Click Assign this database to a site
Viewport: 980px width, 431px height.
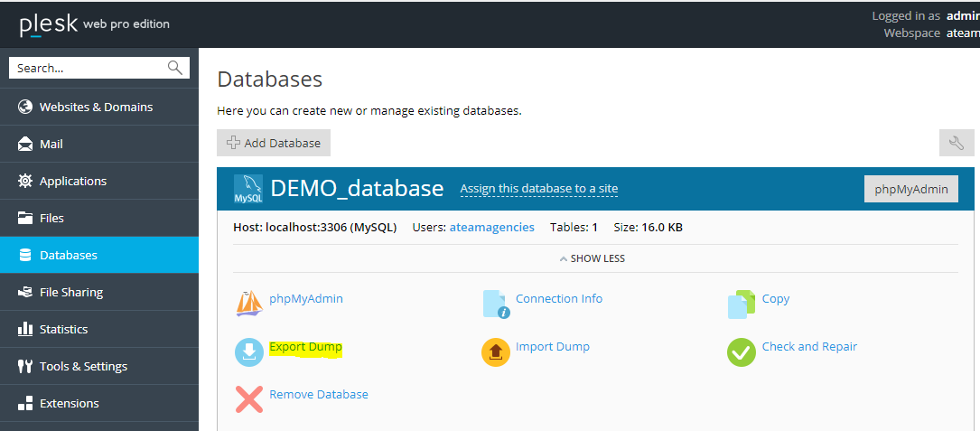[538, 188]
